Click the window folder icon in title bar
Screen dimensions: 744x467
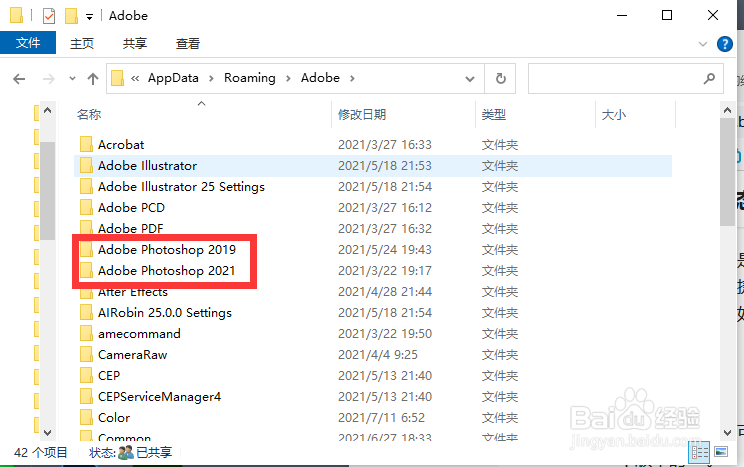(16, 15)
